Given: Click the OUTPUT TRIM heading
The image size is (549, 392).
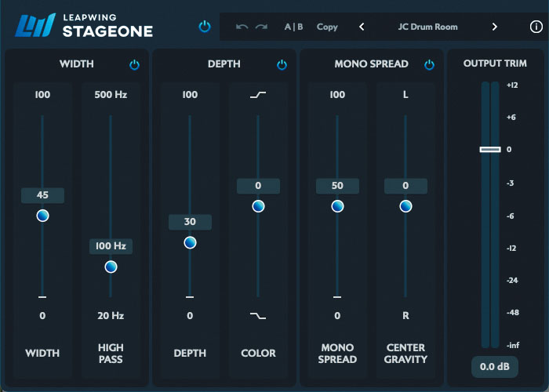Looking at the screenshot, I should [495, 64].
